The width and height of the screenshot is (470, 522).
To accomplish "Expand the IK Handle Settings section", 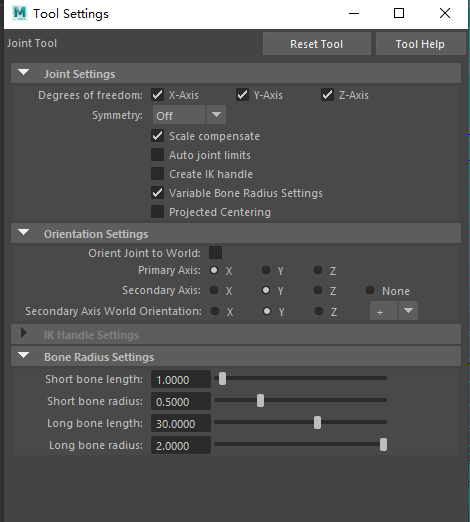I will pyautogui.click(x=23, y=333).
